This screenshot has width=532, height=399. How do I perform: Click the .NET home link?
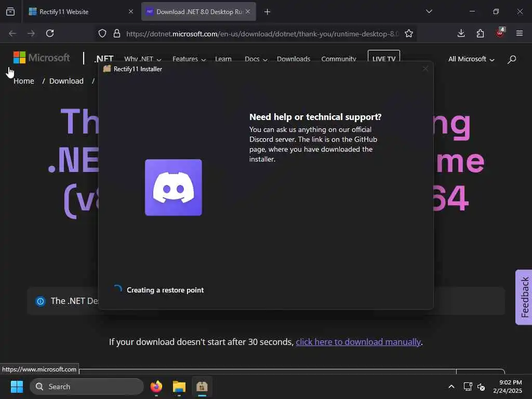click(103, 59)
